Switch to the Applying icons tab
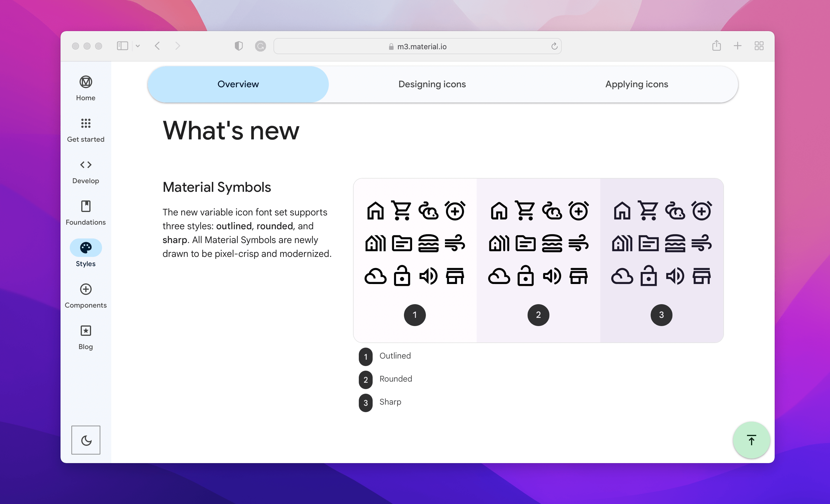830x504 pixels. [636, 84]
